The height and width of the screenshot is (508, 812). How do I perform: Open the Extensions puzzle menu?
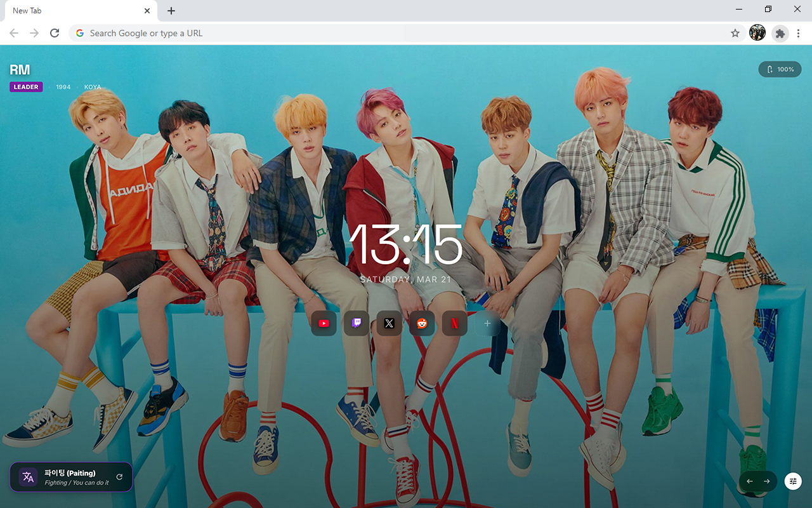780,33
